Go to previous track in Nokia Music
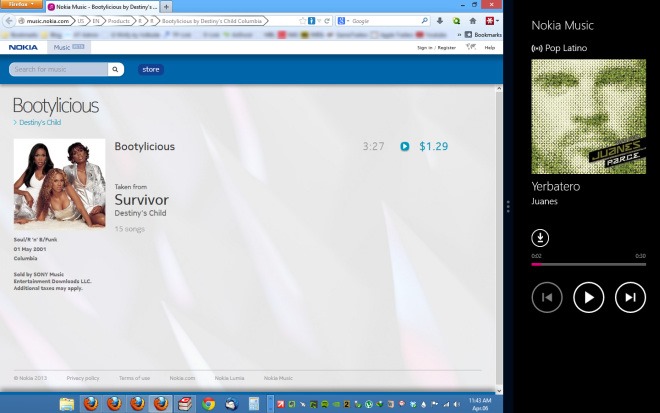The width and height of the screenshot is (660, 413). (x=547, y=298)
